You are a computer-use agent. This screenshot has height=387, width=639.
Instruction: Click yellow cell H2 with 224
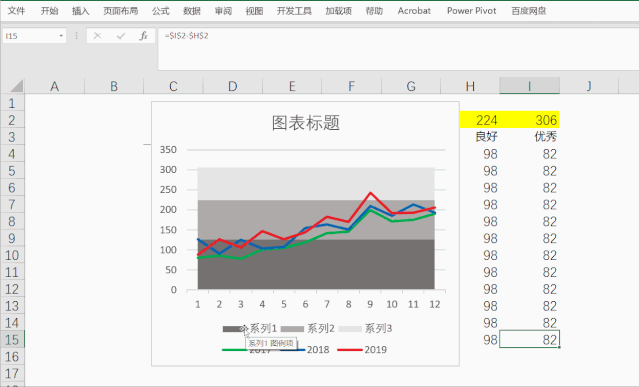tap(480, 120)
